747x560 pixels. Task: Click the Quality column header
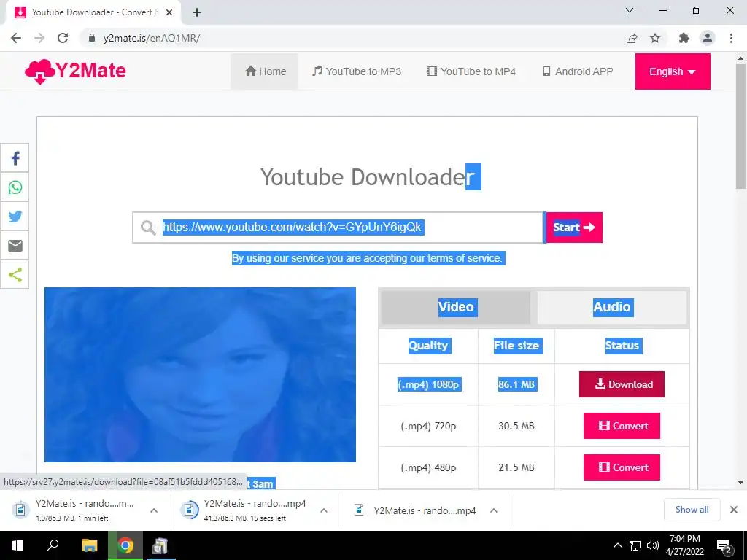click(428, 345)
